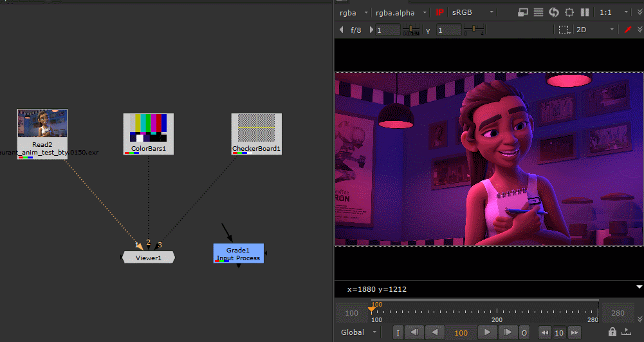Toggle the proxy mode icon
The width and height of the screenshot is (644, 342).
coord(522,13)
